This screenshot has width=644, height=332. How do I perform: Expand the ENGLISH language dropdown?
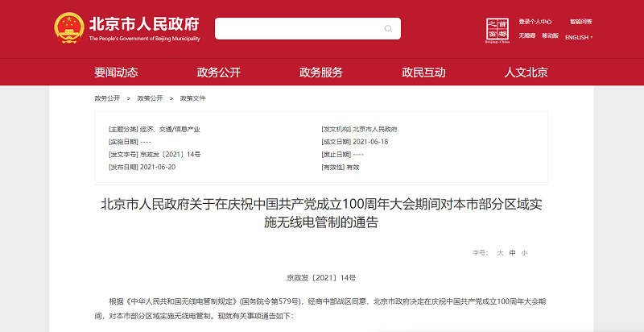579,37
